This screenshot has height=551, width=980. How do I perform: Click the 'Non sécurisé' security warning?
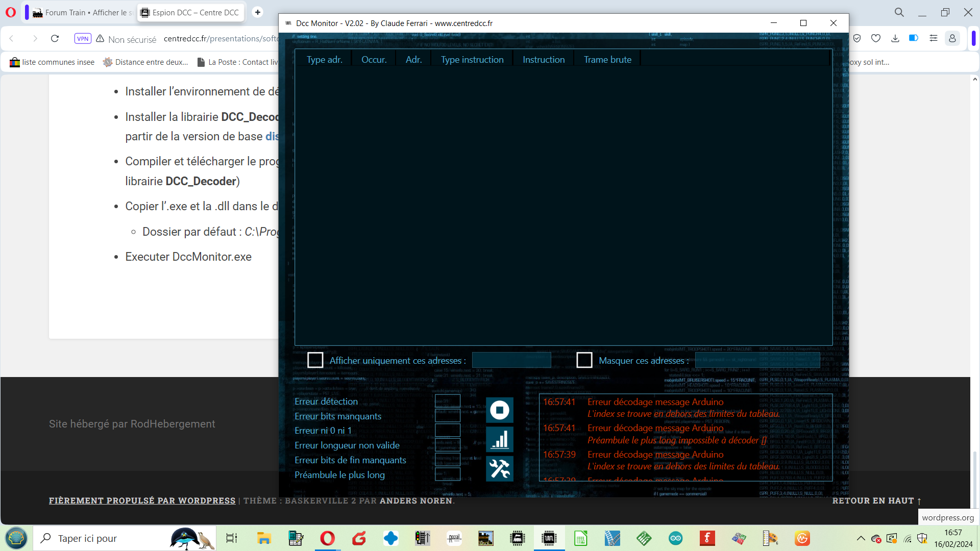(126, 39)
